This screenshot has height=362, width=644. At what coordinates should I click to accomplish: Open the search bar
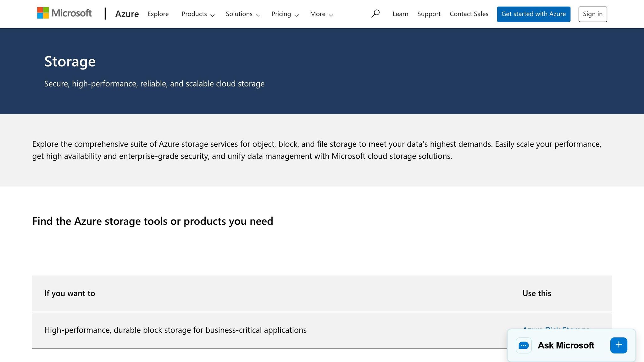375,14
